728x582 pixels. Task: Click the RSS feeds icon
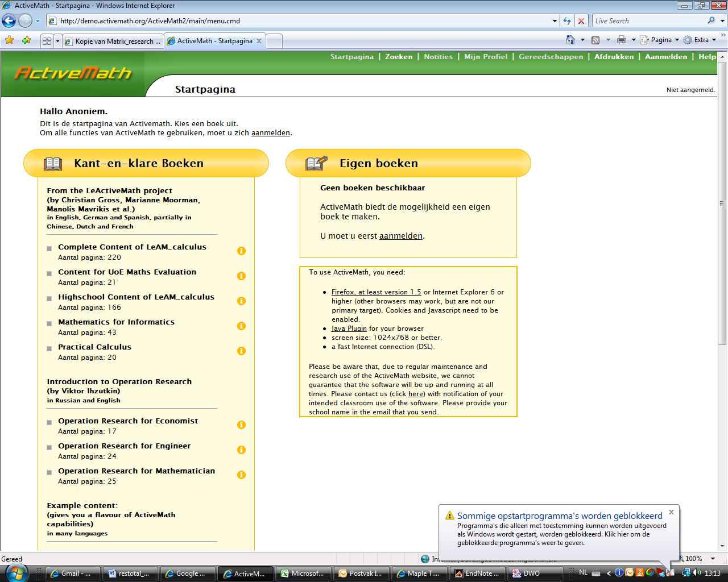595,40
